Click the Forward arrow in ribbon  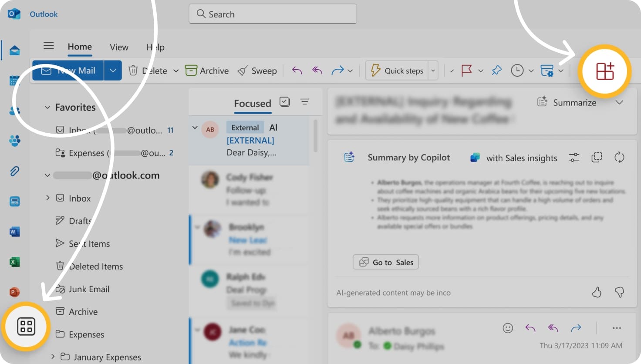click(x=337, y=71)
